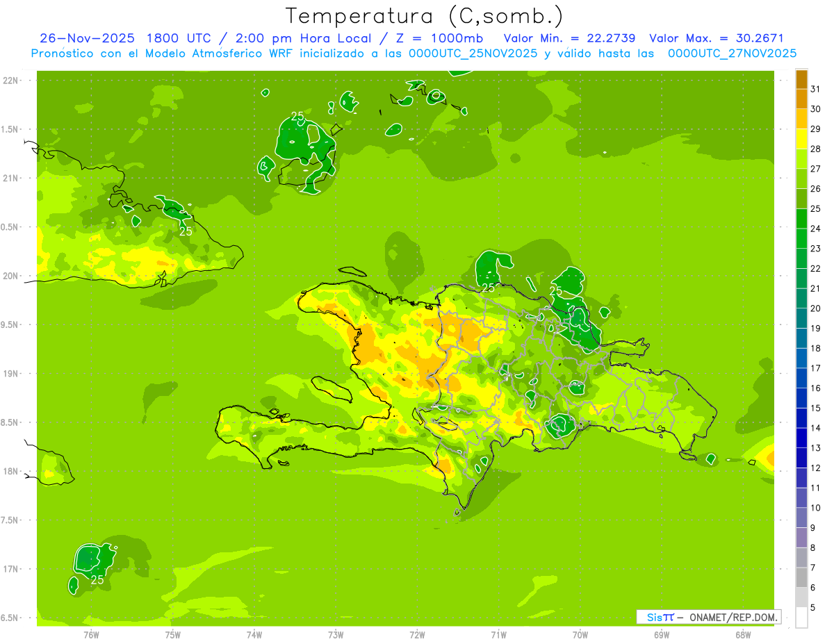This screenshot has width=834, height=644.
Task: Click the color scale label "21"
Action: [x=816, y=288]
